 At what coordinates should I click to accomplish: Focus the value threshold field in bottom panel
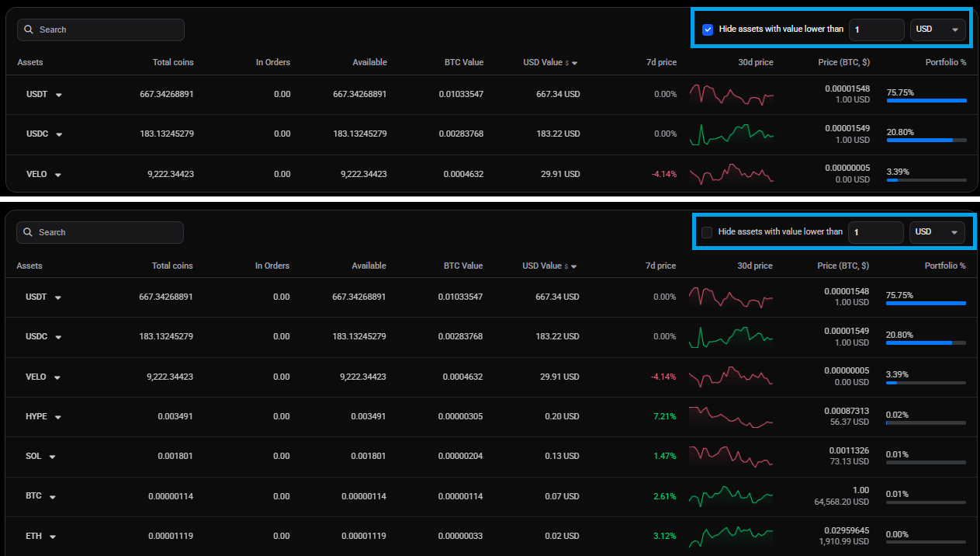875,232
